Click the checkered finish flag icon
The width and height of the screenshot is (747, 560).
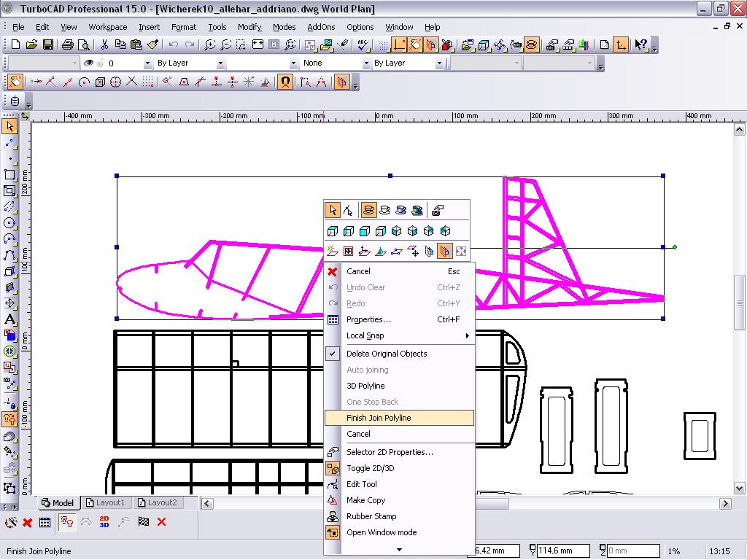click(x=144, y=521)
